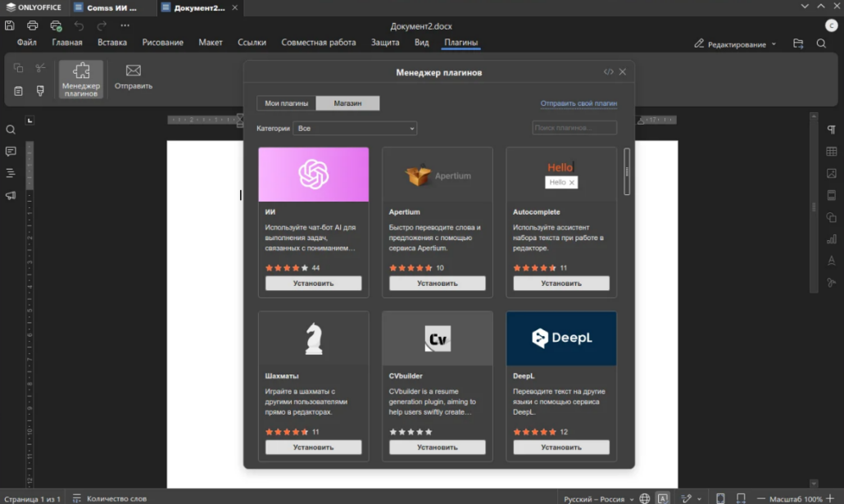Viewport: 844px width, 504px height.
Task: Switch to the Ссылки tab
Action: point(252,43)
